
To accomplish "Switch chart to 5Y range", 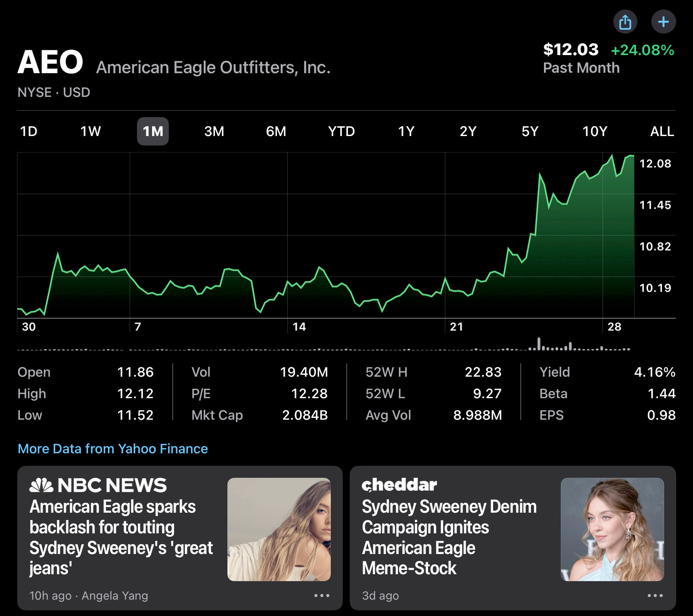I will [x=530, y=131].
